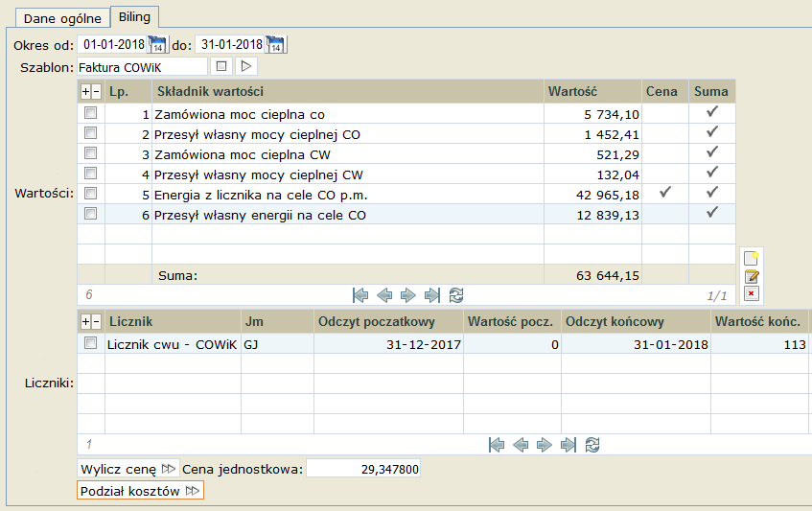Refresh the Liczniki table
Screen dimensions: 812x511
point(592,444)
